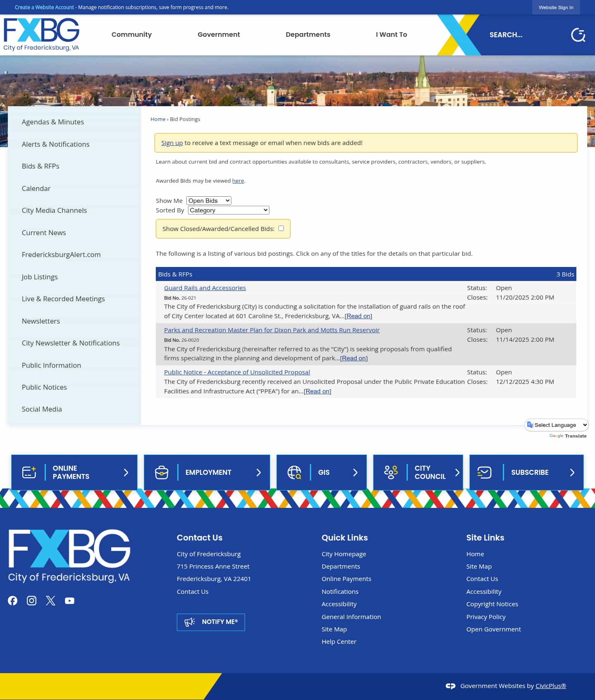
Task: Click the Home breadcrumb link
Action: (158, 119)
